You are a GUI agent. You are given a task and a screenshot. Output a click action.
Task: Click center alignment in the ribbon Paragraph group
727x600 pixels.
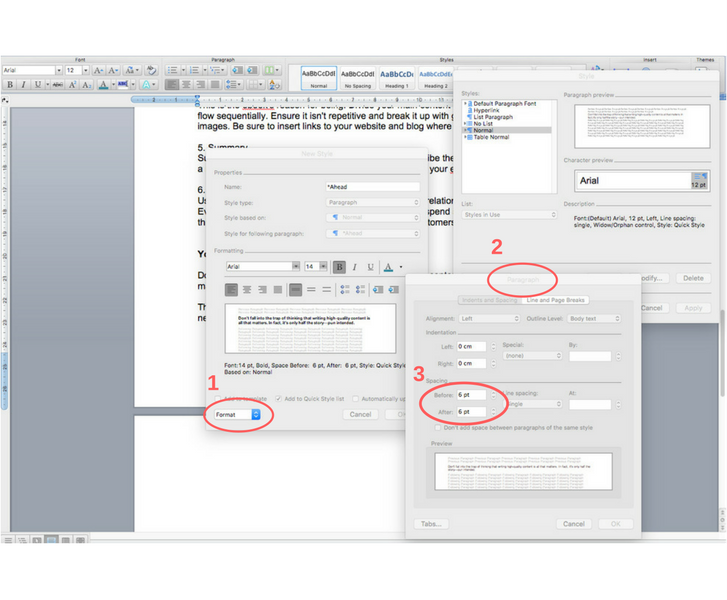(186, 84)
